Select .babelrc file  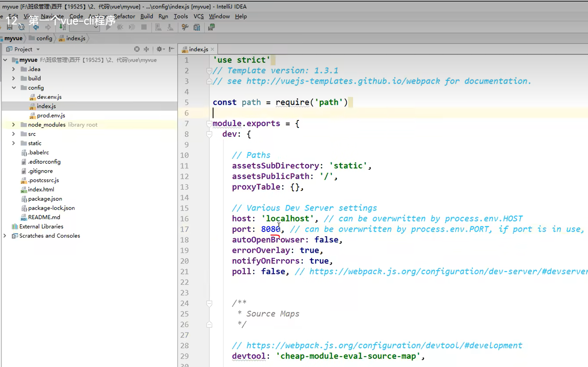[x=39, y=152]
